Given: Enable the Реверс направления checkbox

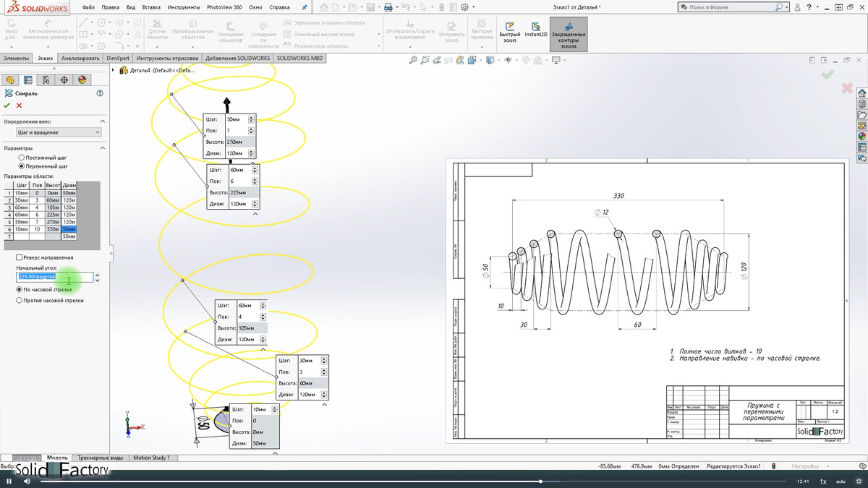Looking at the screenshot, I should coord(19,257).
